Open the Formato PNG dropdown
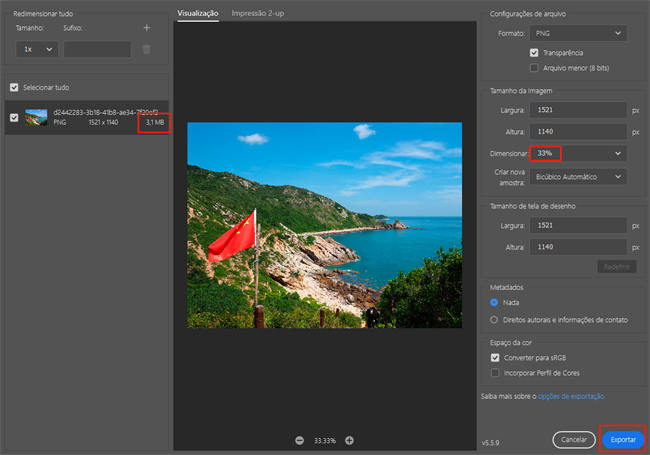This screenshot has width=650, height=455. pos(578,33)
